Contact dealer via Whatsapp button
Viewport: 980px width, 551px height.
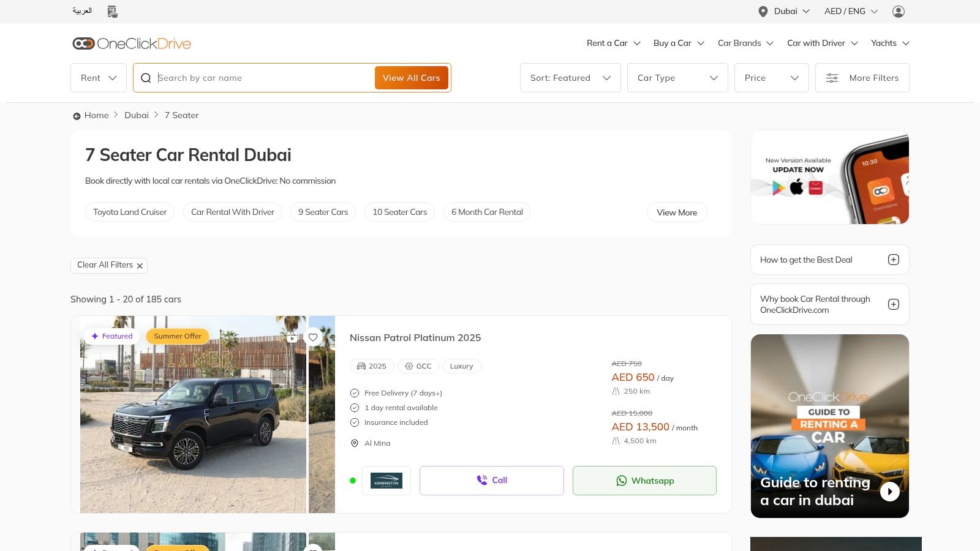(644, 481)
